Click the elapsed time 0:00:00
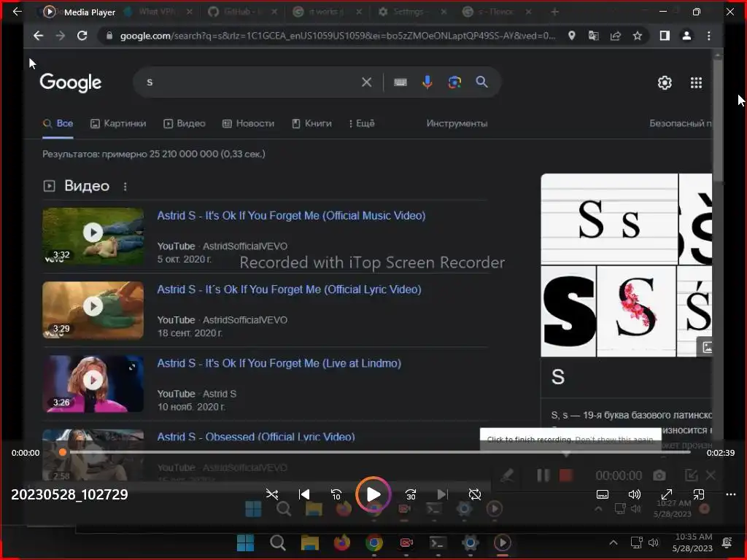The height and width of the screenshot is (560, 747). click(26, 453)
